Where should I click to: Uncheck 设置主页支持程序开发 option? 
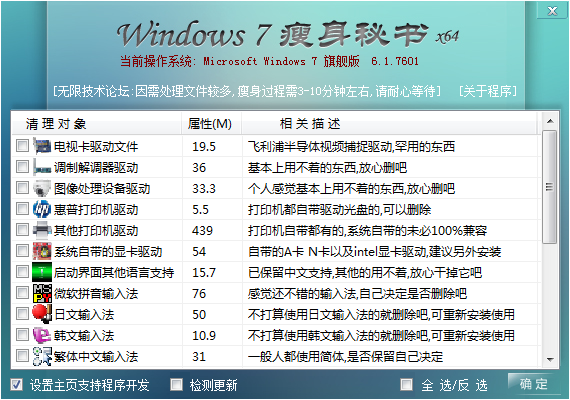click(x=16, y=385)
